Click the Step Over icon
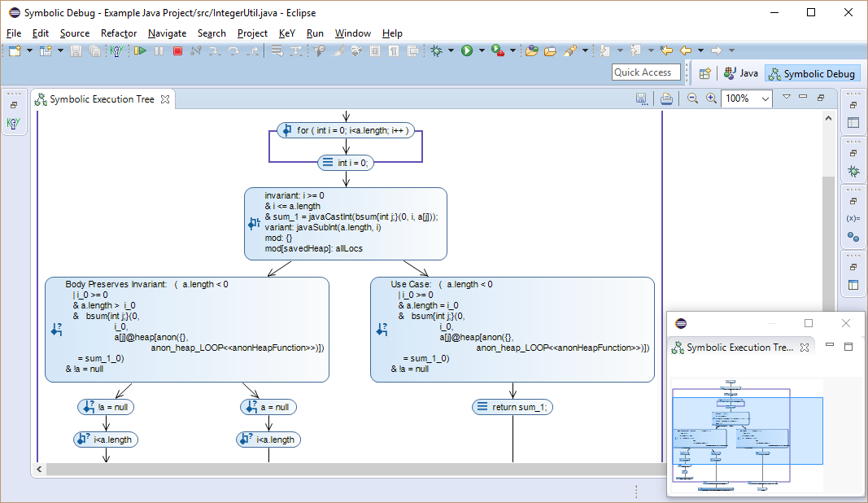The image size is (868, 503). 233,51
